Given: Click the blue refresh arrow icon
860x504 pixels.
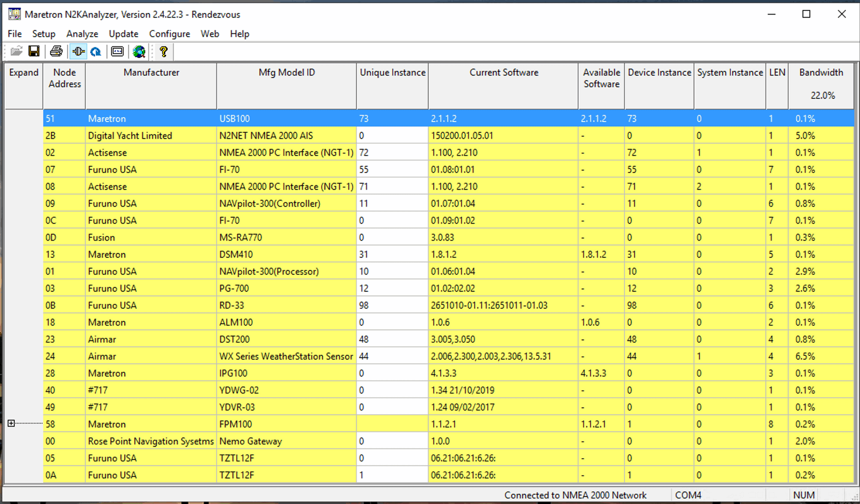Looking at the screenshot, I should coord(96,52).
